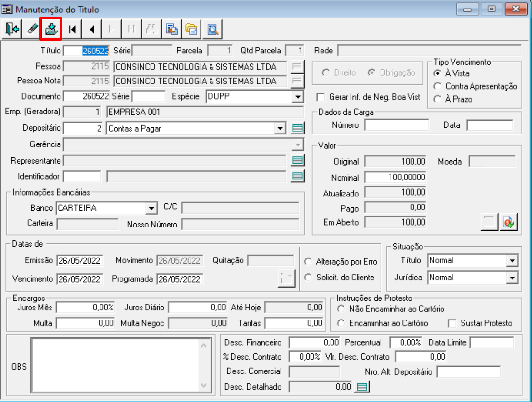Click the OBS scroll up arrow

coord(203,346)
